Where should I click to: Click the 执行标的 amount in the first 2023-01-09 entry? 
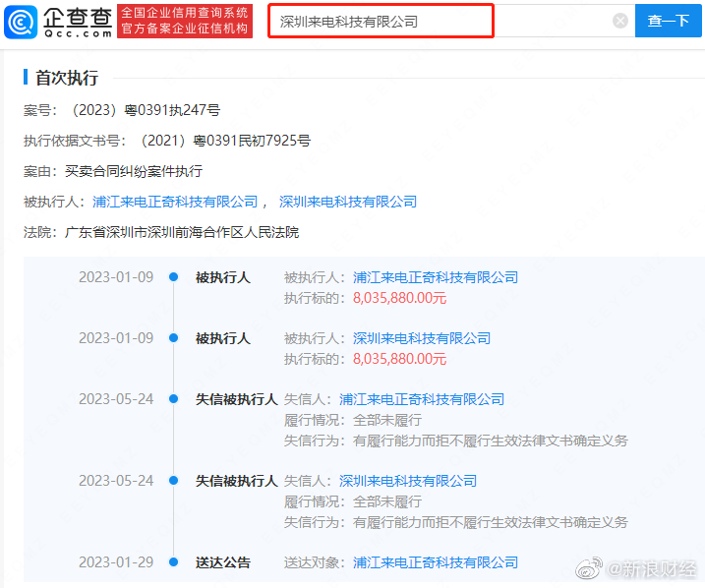399,297
